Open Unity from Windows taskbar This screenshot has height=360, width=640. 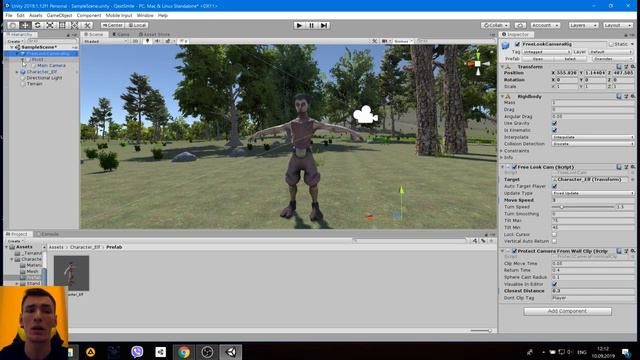coord(231,352)
